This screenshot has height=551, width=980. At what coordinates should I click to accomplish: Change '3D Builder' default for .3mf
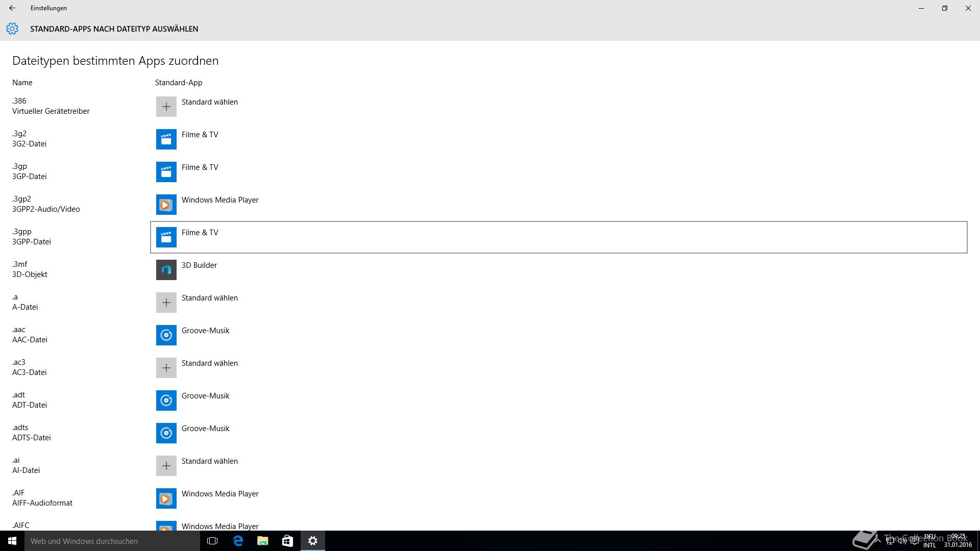pyautogui.click(x=199, y=265)
